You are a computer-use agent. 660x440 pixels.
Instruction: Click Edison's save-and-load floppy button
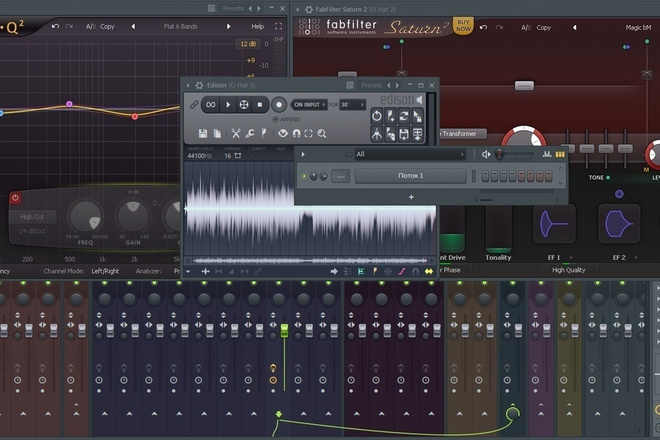[404, 134]
